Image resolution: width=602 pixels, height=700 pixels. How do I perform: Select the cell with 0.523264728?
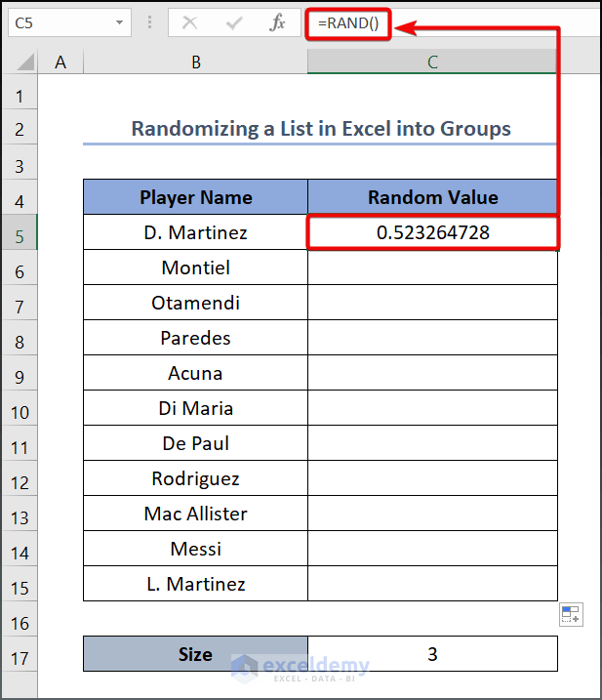[432, 232]
